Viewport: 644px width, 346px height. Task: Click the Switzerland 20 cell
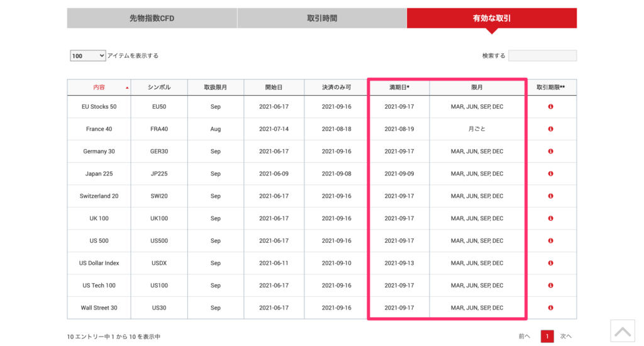pyautogui.click(x=99, y=196)
